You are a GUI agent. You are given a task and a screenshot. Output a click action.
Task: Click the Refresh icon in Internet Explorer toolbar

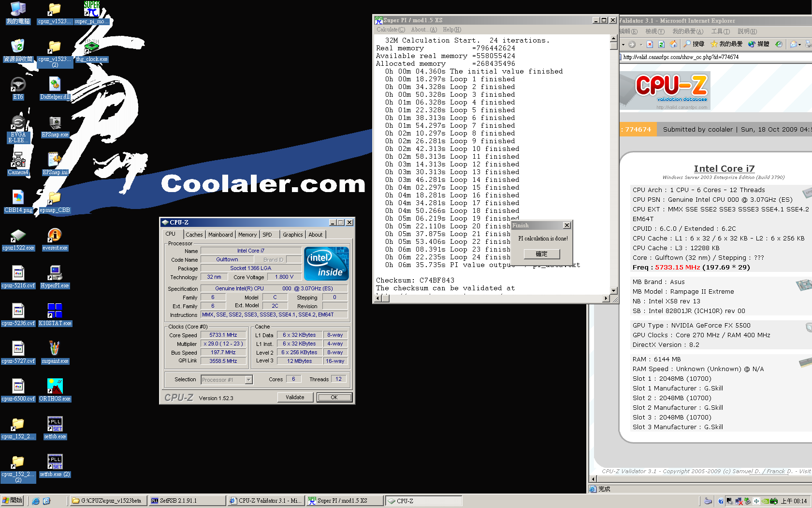(661, 44)
